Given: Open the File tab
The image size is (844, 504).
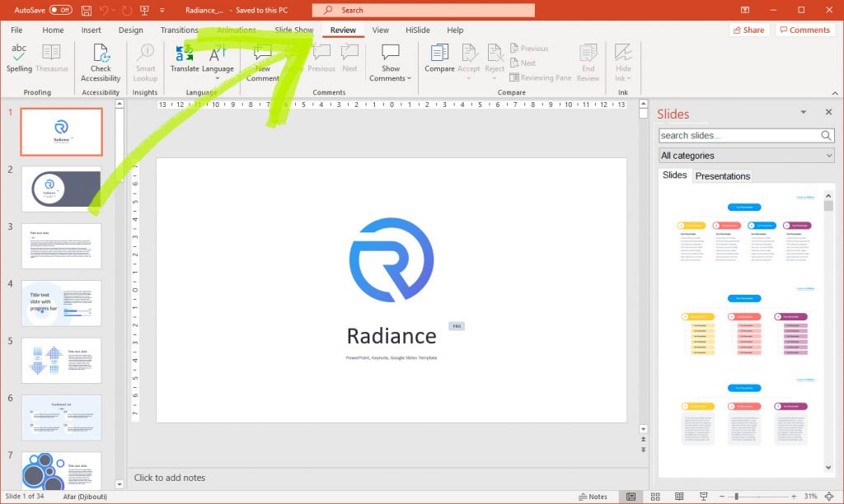Looking at the screenshot, I should pyautogui.click(x=16, y=30).
